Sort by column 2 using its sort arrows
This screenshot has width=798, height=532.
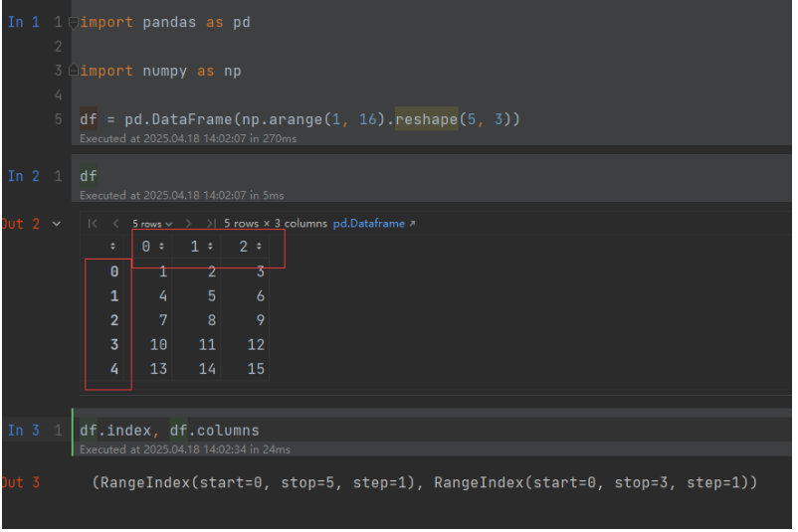[259, 247]
